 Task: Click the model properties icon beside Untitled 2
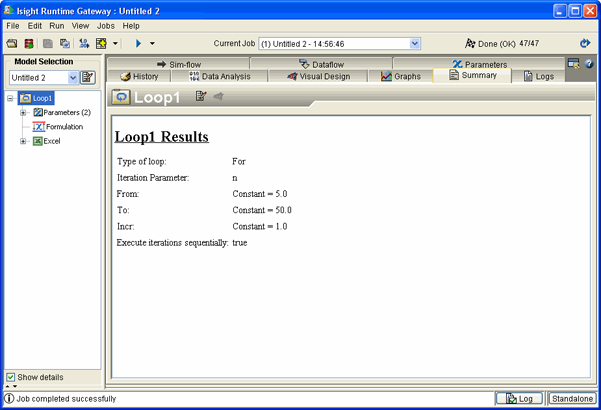88,78
